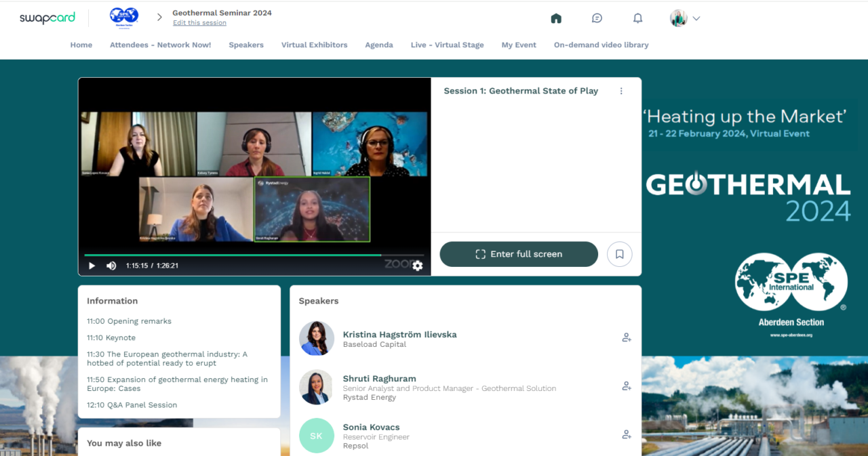Click the video time 1:15:15 / 1:26:21
The width and height of the screenshot is (868, 456).
[x=152, y=266]
